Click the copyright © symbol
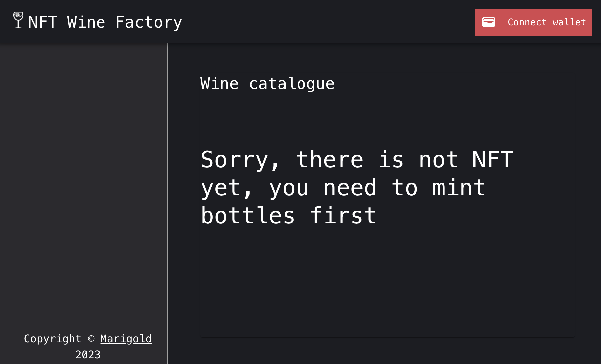Viewport: 601px width, 364px height. click(91, 339)
